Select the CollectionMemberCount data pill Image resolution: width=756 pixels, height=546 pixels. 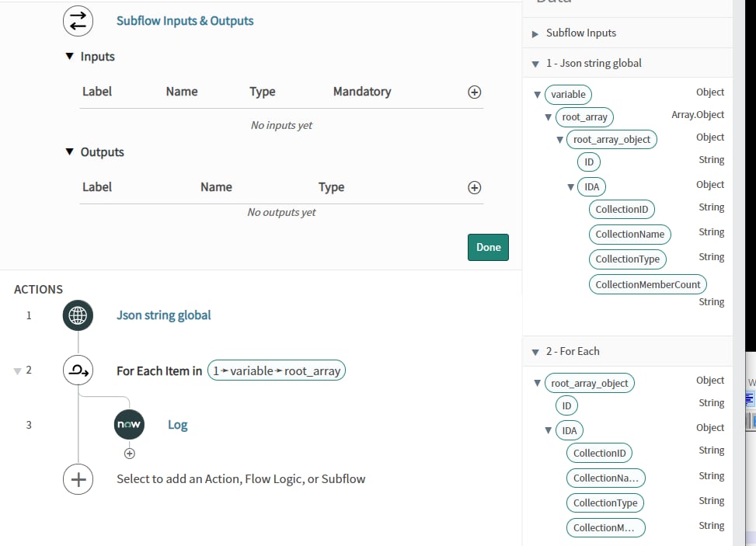647,284
